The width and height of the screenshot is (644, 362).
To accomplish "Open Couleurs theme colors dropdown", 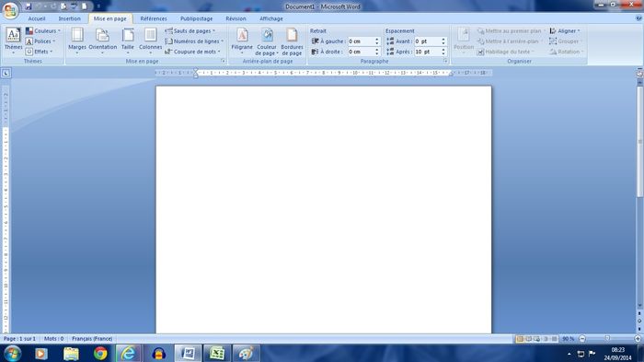I will pos(43,30).
